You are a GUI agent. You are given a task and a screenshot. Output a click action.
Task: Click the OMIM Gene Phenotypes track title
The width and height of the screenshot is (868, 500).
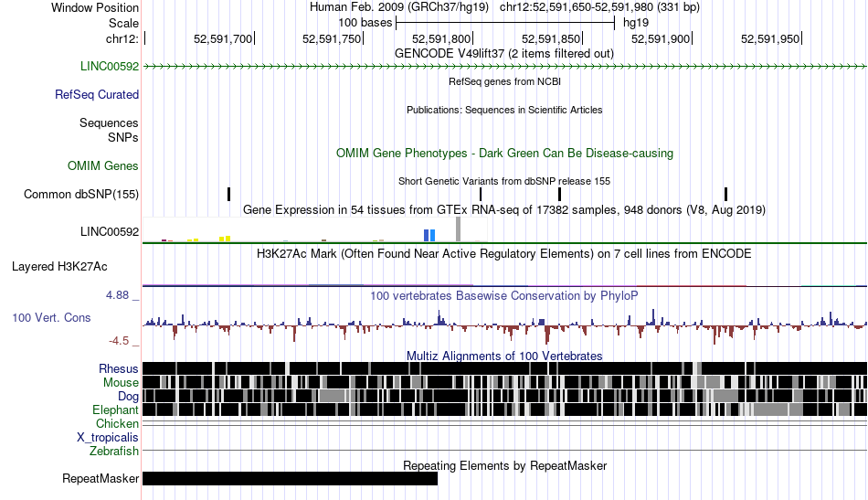[504, 154]
